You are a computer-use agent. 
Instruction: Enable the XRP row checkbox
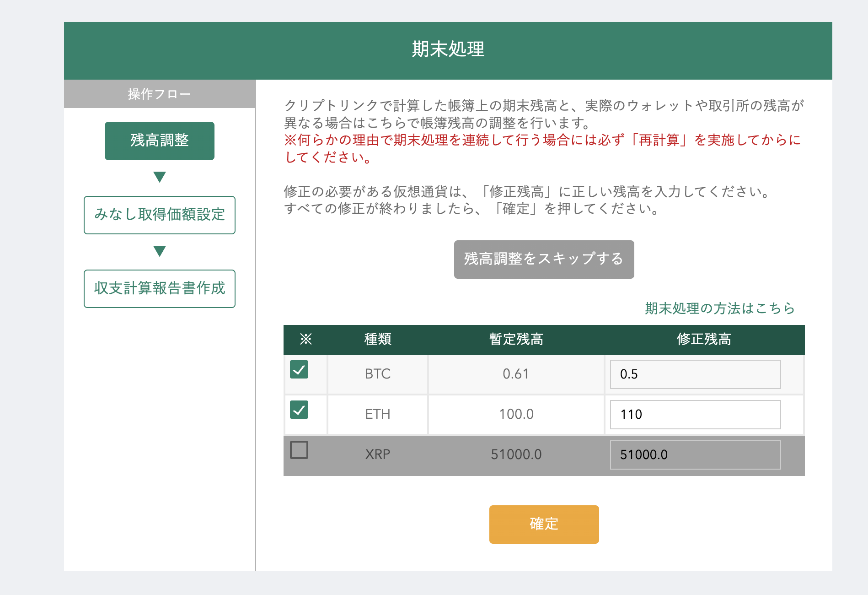(x=299, y=450)
